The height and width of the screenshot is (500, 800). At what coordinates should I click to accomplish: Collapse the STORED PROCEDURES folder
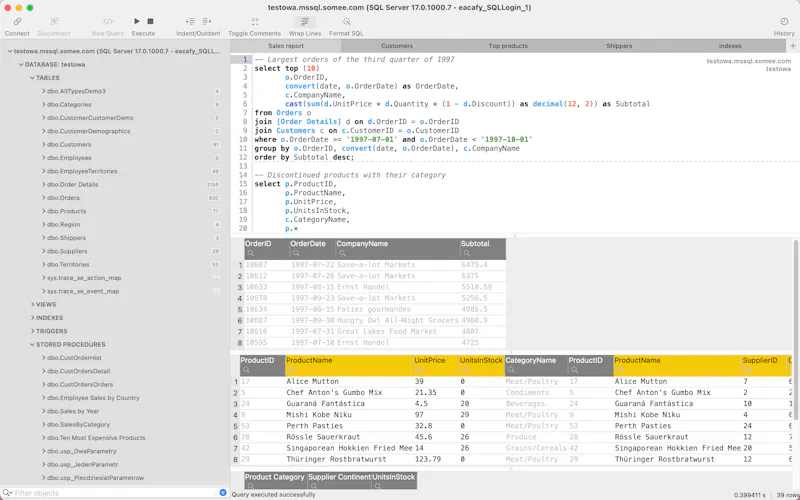33,344
